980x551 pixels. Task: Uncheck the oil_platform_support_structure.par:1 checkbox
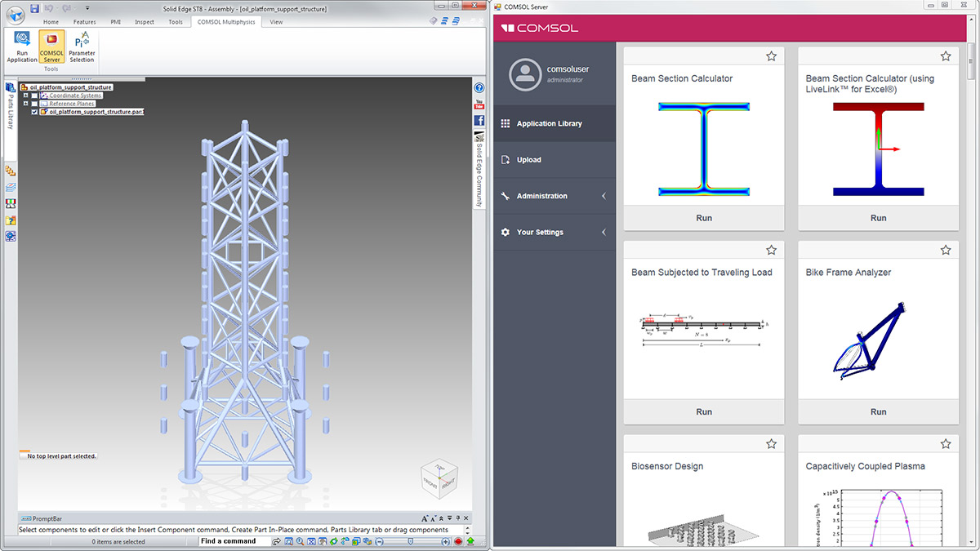[34, 112]
